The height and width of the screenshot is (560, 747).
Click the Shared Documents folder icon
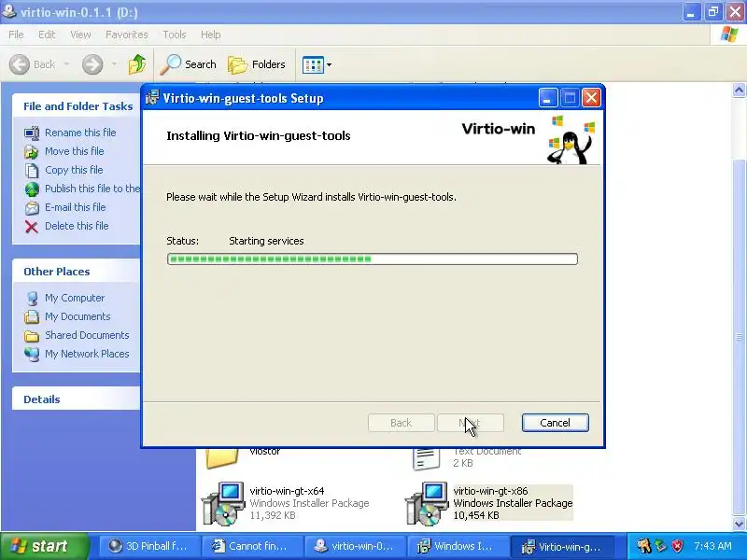tap(32, 336)
